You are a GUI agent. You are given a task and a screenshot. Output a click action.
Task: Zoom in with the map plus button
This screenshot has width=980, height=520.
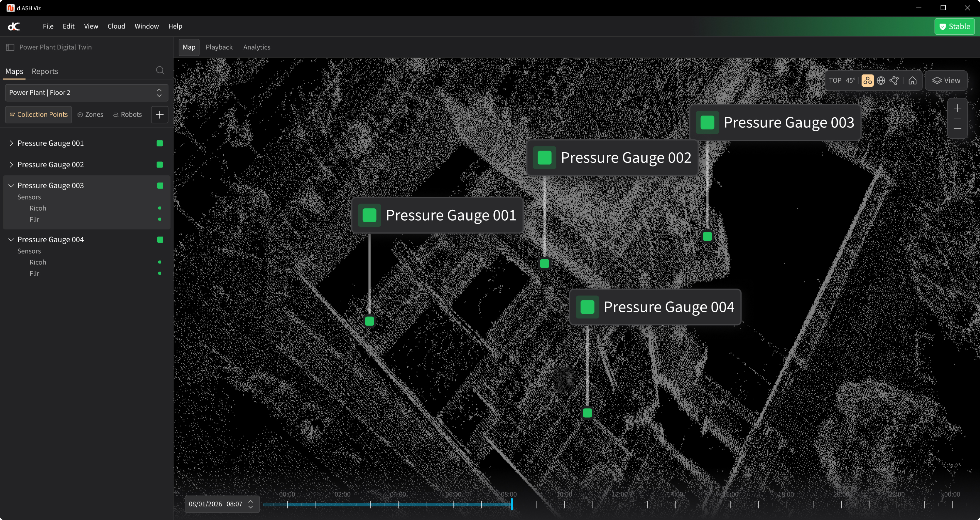click(x=957, y=108)
